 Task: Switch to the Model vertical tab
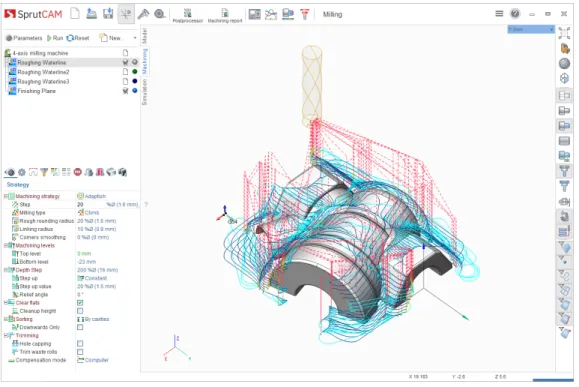click(x=144, y=35)
